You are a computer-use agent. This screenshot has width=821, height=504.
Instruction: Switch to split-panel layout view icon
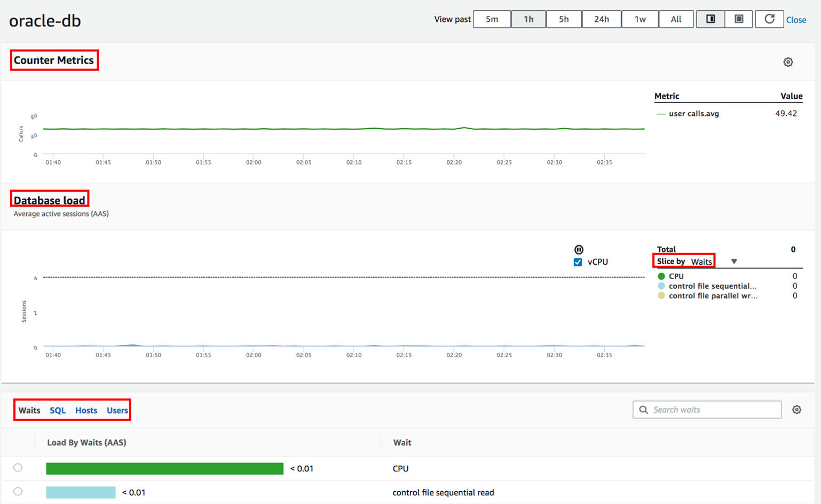[711, 19]
